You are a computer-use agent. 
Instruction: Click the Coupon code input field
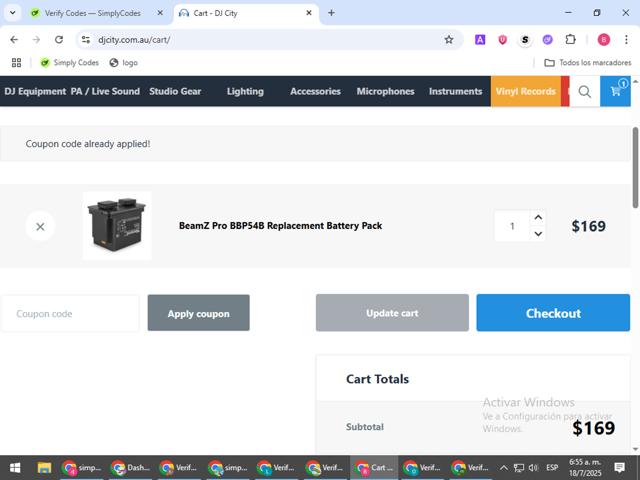[x=70, y=313]
